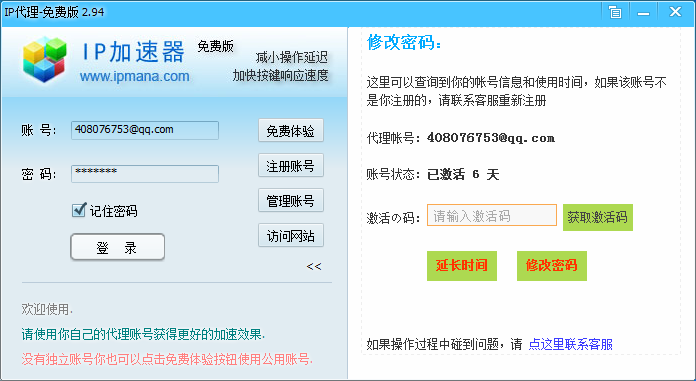Focus the 账号 account input field
The height and width of the screenshot is (381, 696).
pyautogui.click(x=145, y=130)
